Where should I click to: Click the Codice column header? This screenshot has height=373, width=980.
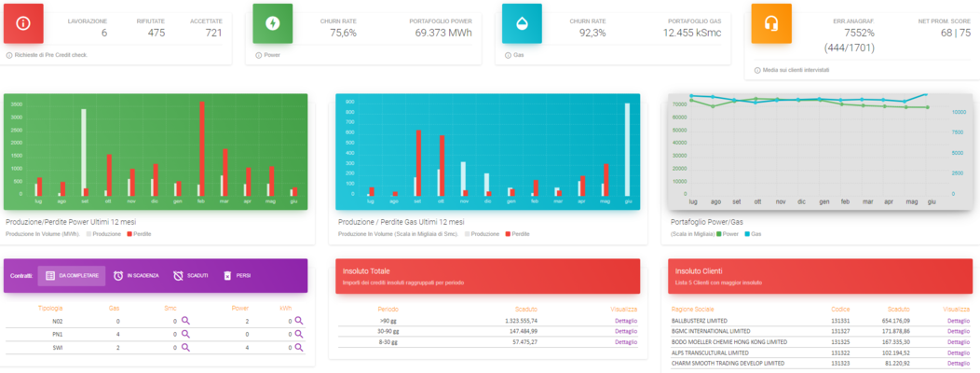(x=840, y=310)
